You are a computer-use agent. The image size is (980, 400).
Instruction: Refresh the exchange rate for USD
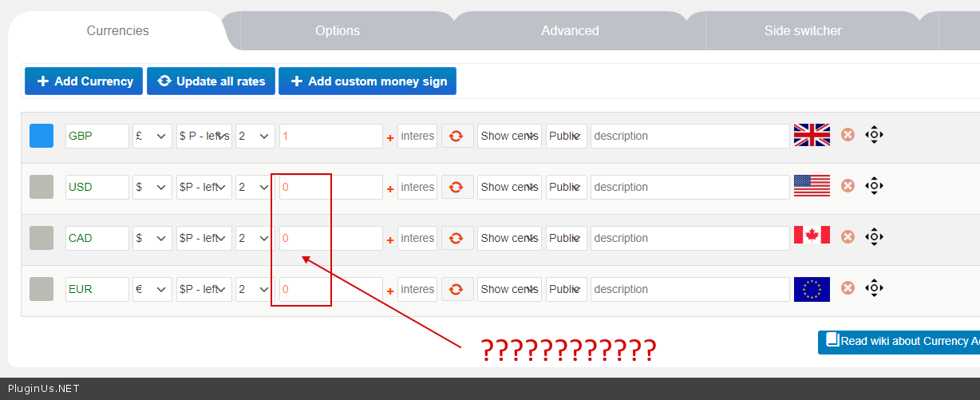[457, 187]
